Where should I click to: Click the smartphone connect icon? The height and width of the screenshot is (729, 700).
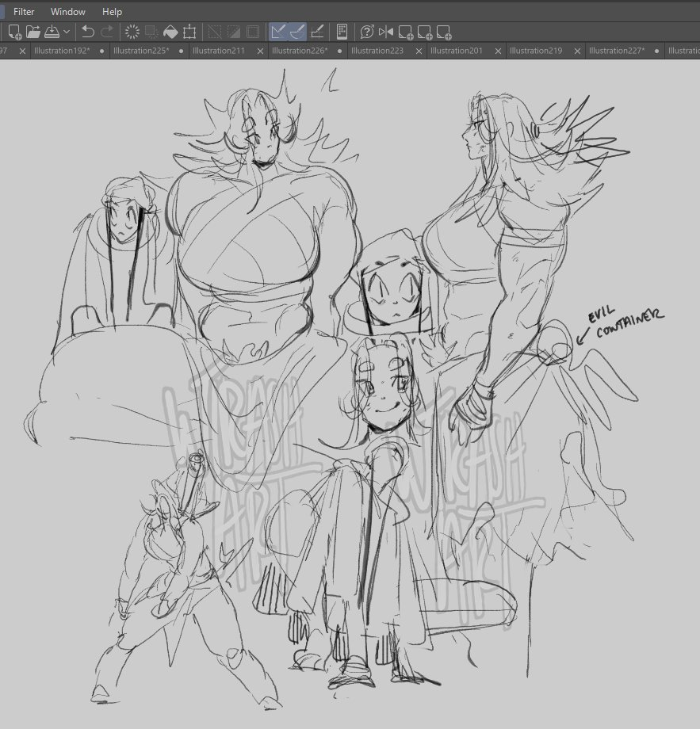342,32
